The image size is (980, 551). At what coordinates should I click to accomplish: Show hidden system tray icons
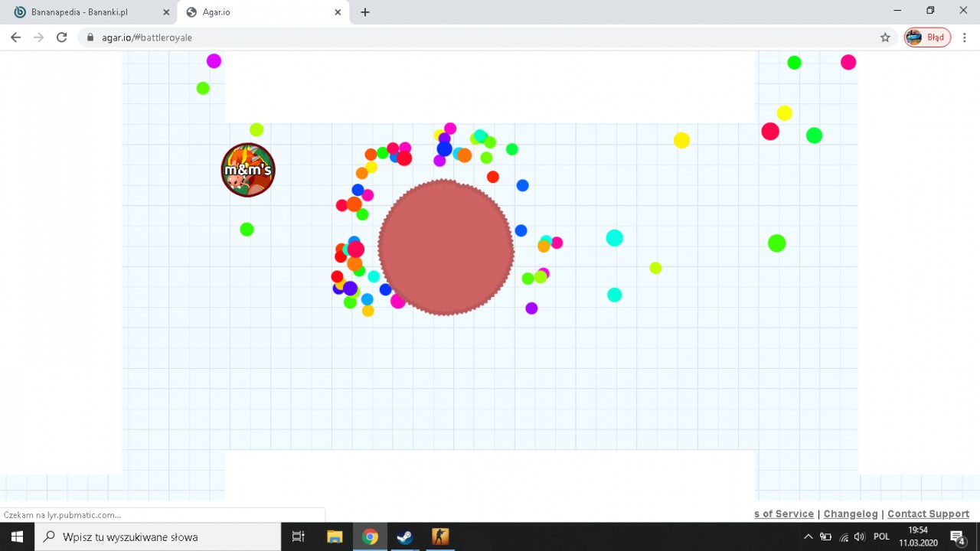(808, 536)
